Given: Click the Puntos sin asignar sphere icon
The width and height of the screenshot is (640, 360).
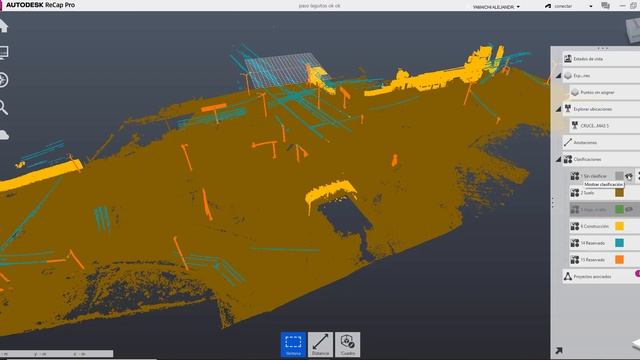Looking at the screenshot, I should tap(575, 92).
